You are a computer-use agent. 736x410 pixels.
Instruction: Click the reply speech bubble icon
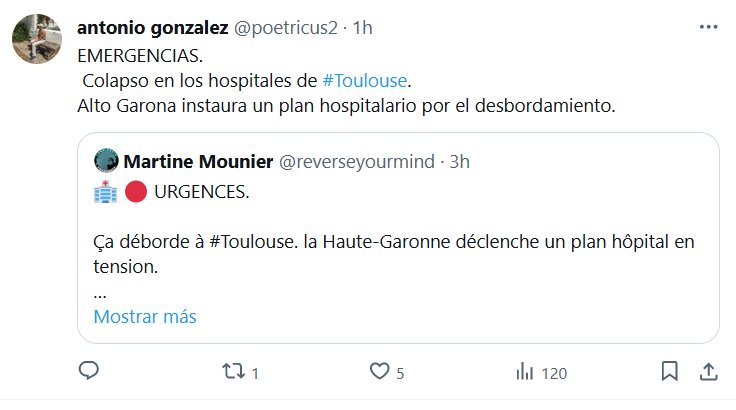[x=89, y=372]
